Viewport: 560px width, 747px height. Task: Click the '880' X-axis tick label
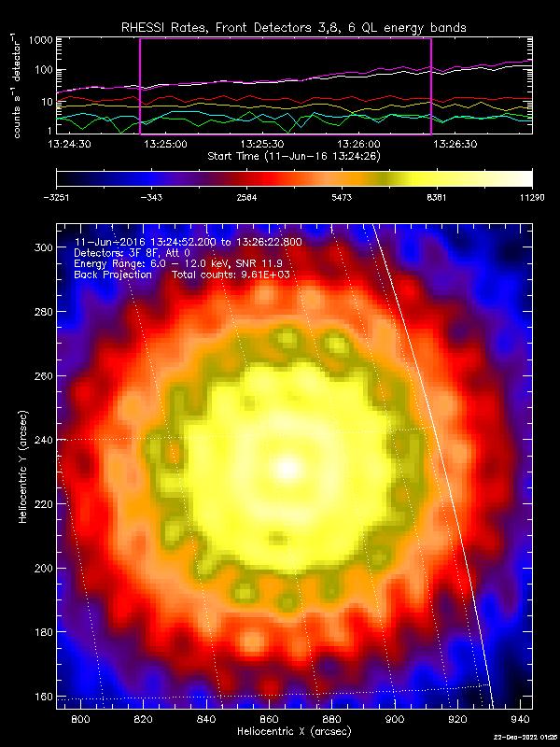click(x=332, y=718)
